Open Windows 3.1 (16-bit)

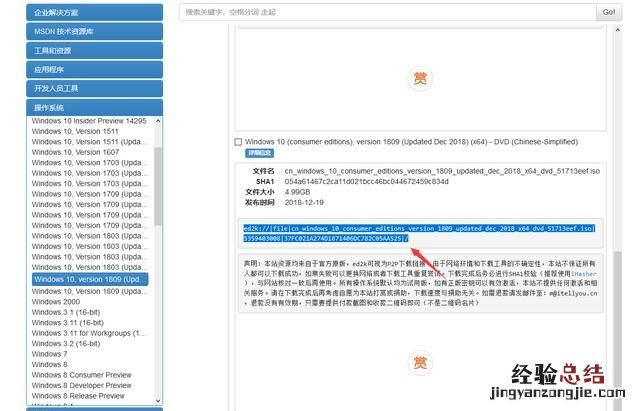[66, 312]
